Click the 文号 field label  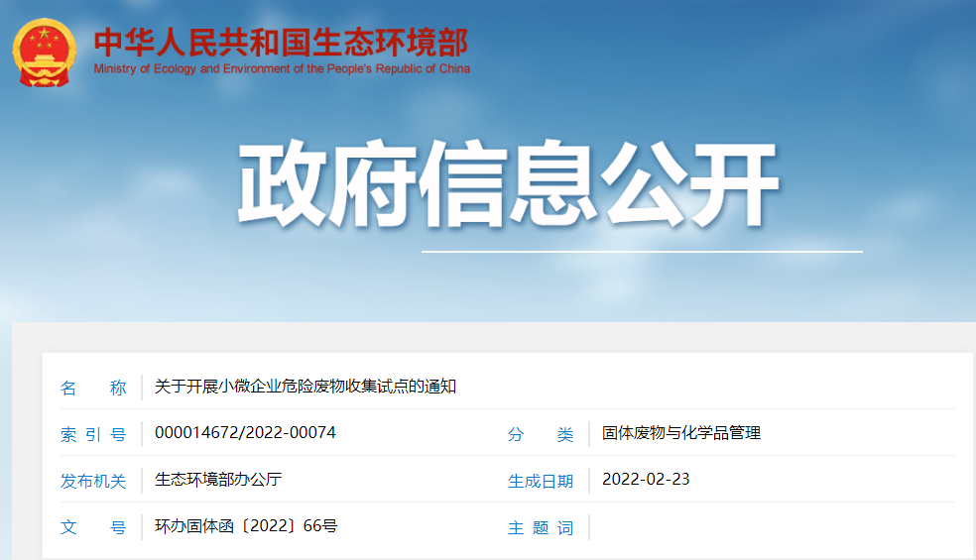(93, 527)
